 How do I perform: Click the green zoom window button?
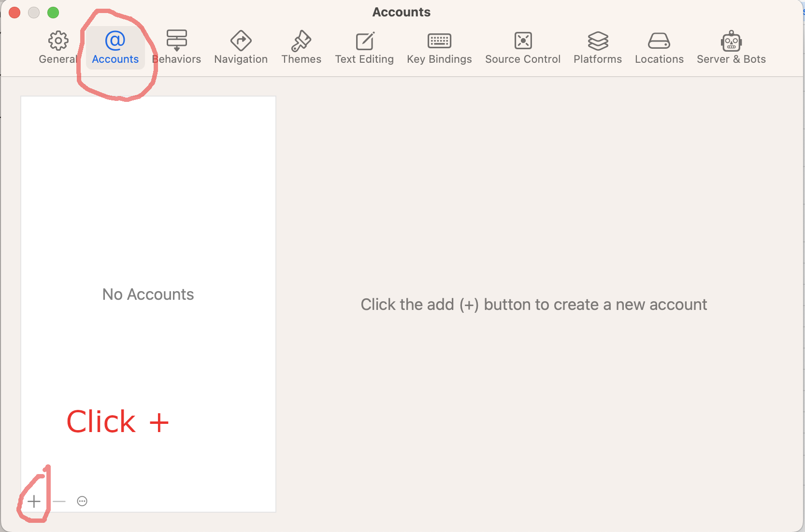(53, 13)
